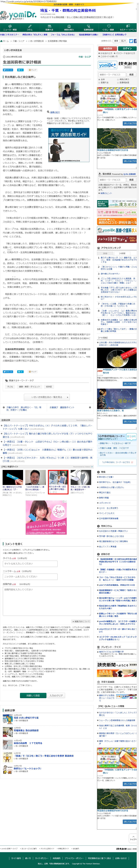139x868 pixels.
Task: Open ニュース・解説 navigation item
Action: pyautogui.click(x=10, y=28)
